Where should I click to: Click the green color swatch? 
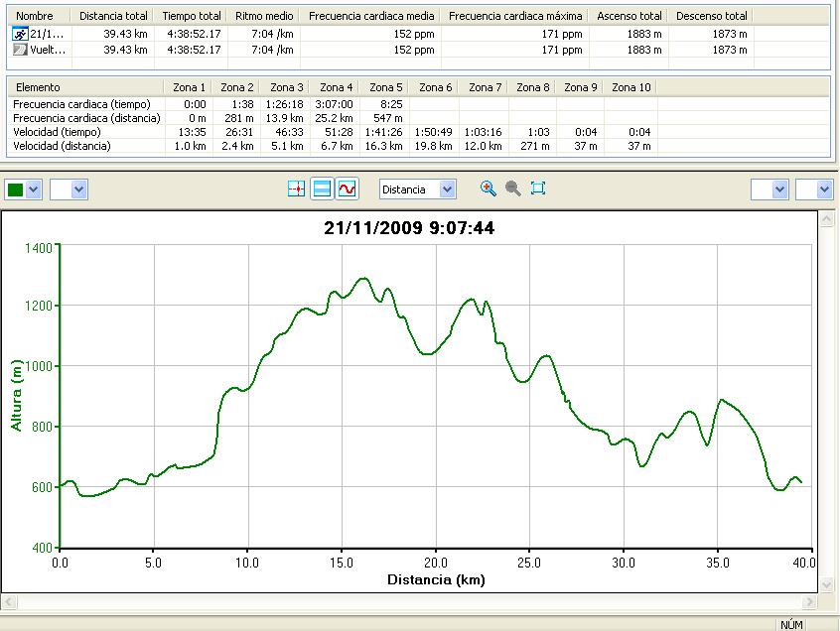(16, 189)
